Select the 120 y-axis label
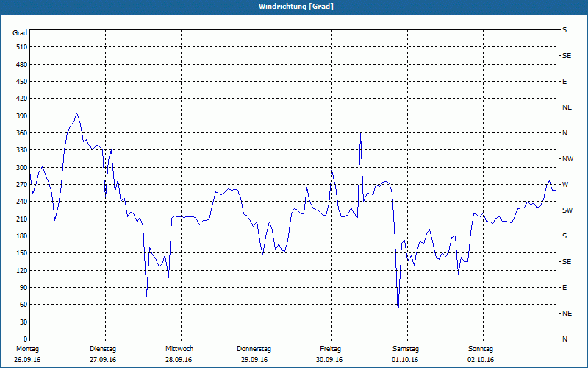The image size is (588, 368). point(22,270)
